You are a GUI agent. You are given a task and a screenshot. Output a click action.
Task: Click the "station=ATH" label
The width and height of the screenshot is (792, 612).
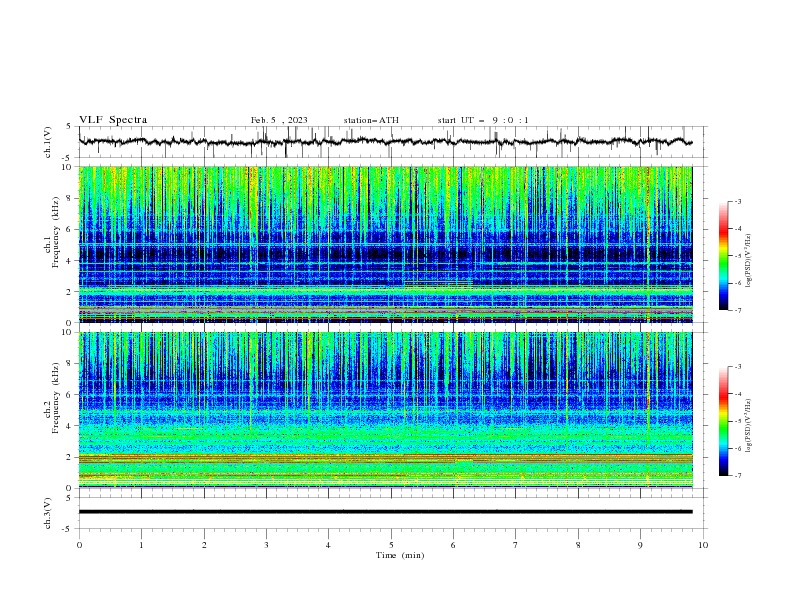click(371, 120)
